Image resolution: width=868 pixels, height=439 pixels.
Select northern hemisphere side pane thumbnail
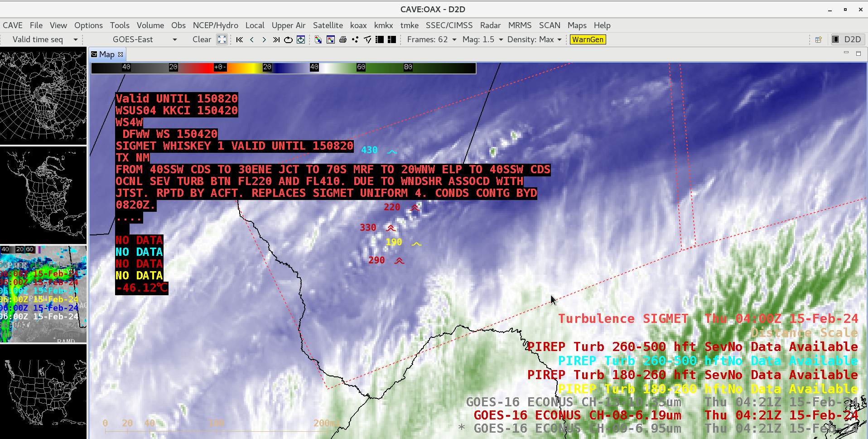(43, 97)
